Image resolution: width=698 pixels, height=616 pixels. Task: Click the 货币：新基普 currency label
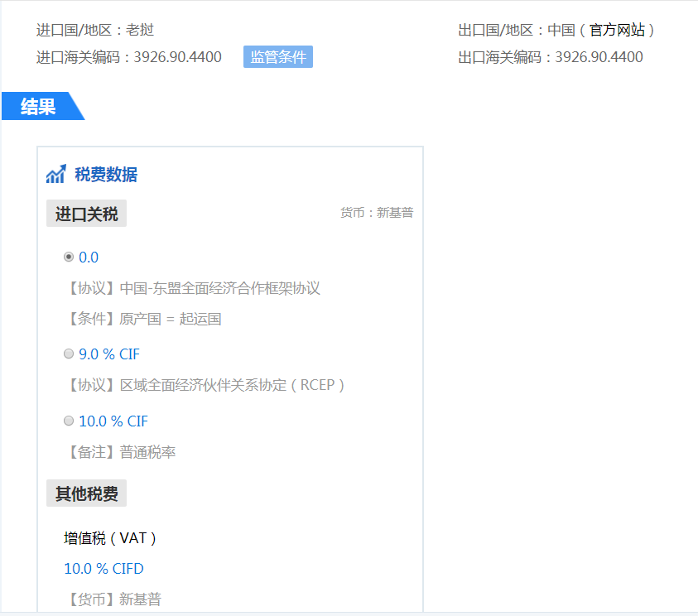377,213
